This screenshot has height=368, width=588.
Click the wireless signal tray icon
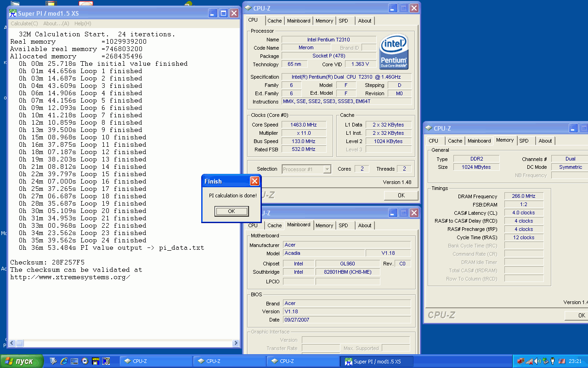[x=529, y=361]
